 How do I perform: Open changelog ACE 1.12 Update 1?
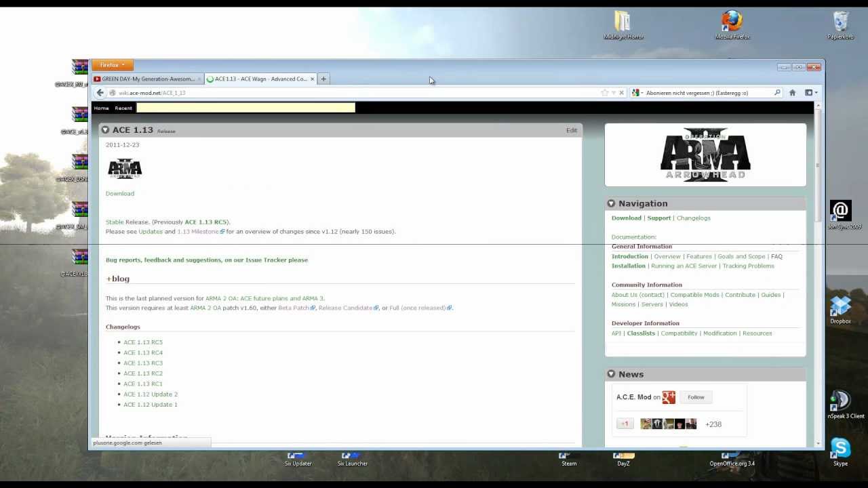click(x=151, y=405)
